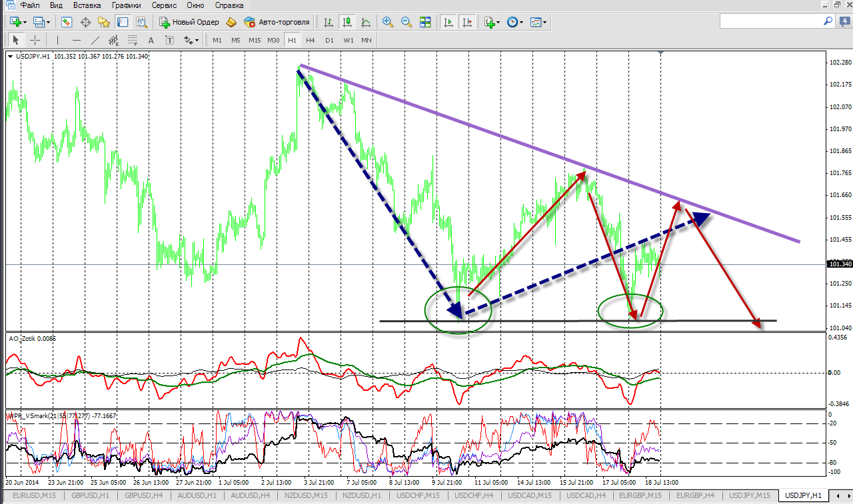This screenshot has width=853, height=504.
Task: Switch to the EURGBP,H4 chart tab
Action: 696,495
